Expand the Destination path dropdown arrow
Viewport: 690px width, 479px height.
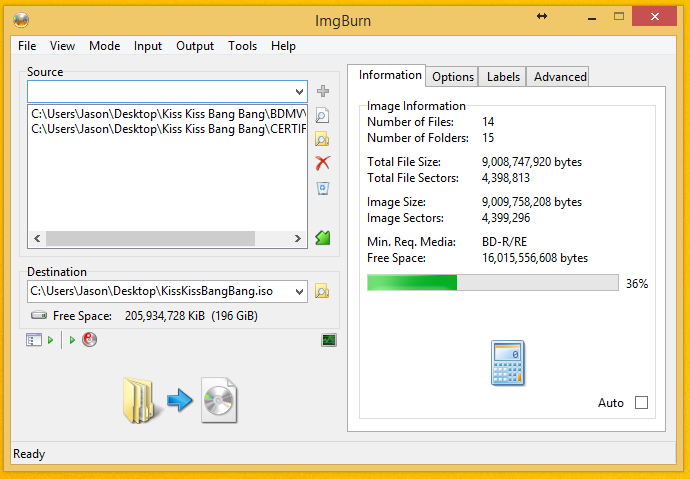[x=299, y=292]
